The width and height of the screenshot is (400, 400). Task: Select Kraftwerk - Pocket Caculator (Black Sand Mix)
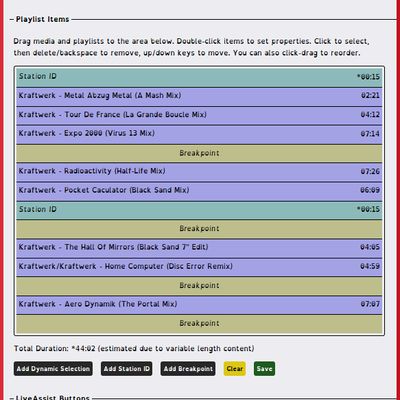pos(199,192)
